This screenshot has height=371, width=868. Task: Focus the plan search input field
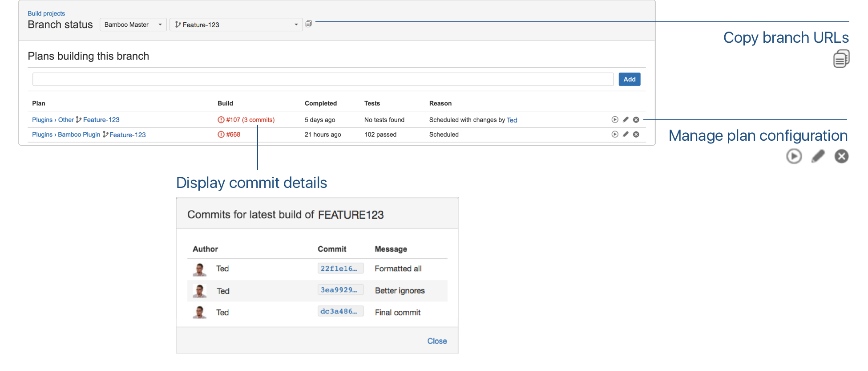323,79
